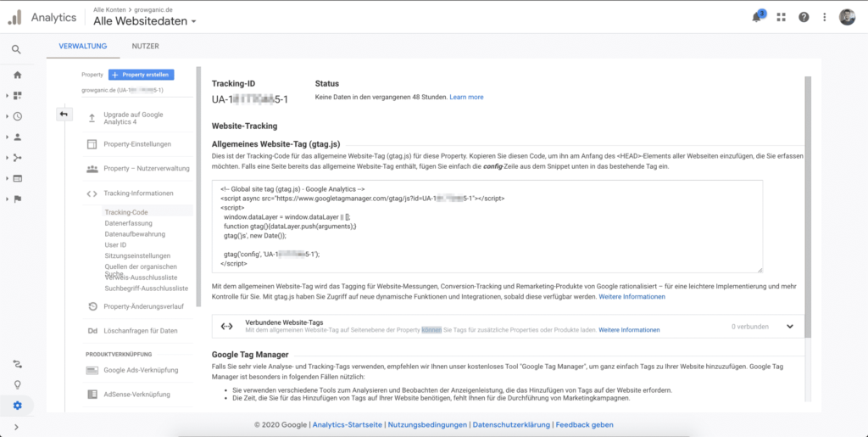This screenshot has height=437, width=868.
Task: Expand Realtime section arrow in sidebar
Action: click(7, 116)
